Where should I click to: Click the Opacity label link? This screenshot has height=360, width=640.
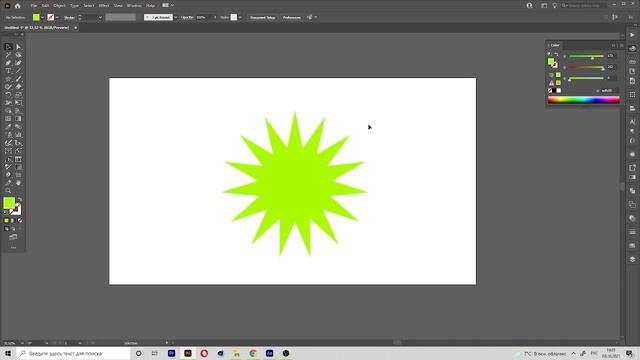point(187,17)
